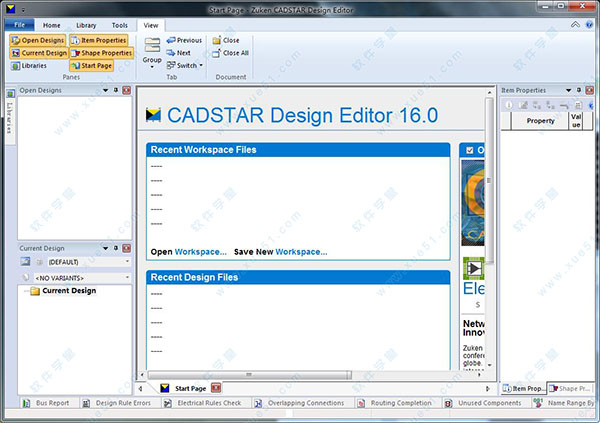Open the Switch dropdown

tap(184, 65)
